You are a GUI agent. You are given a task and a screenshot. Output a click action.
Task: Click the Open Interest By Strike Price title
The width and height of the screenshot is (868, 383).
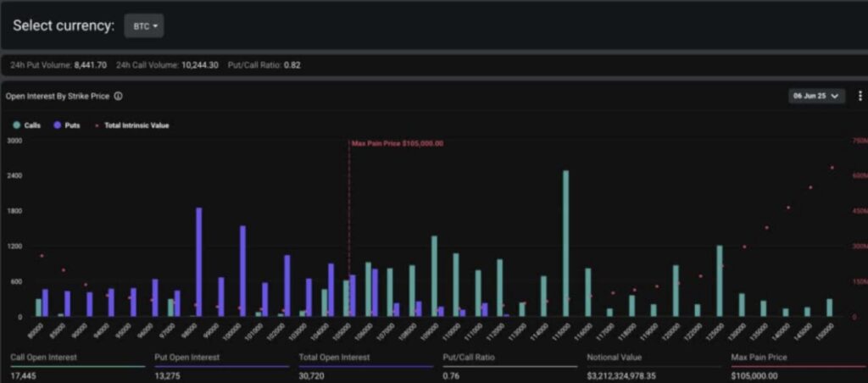pyautogui.click(x=58, y=97)
